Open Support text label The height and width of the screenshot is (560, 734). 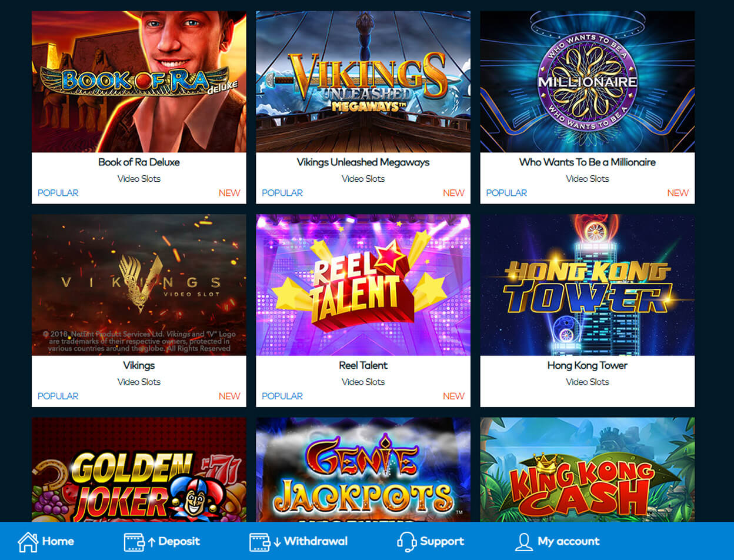point(442,541)
